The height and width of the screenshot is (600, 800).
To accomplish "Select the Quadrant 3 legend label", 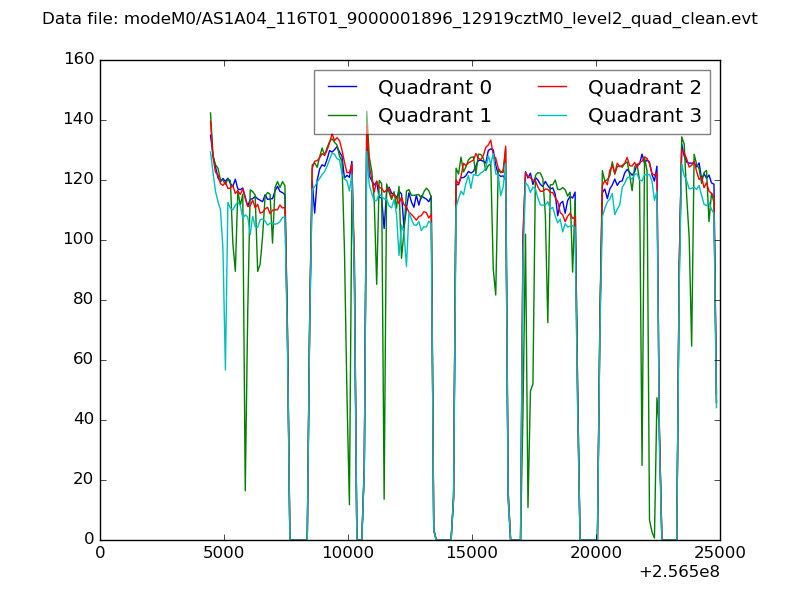I will coord(644,115).
